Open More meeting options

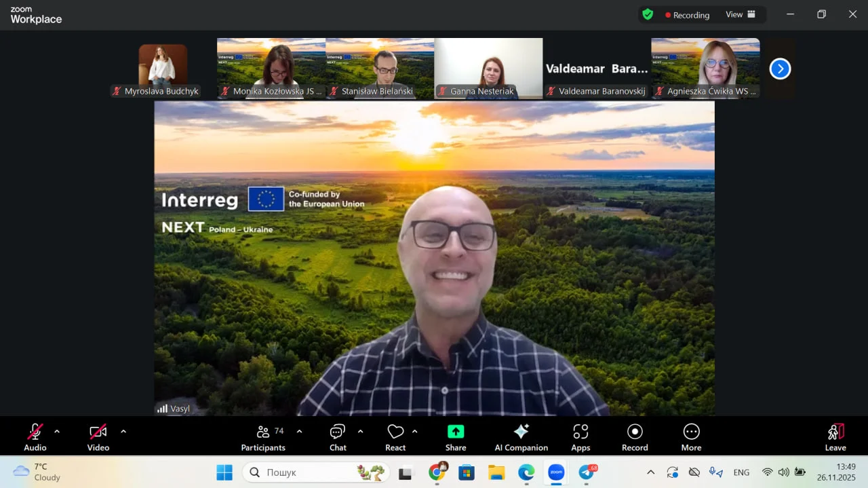click(691, 437)
